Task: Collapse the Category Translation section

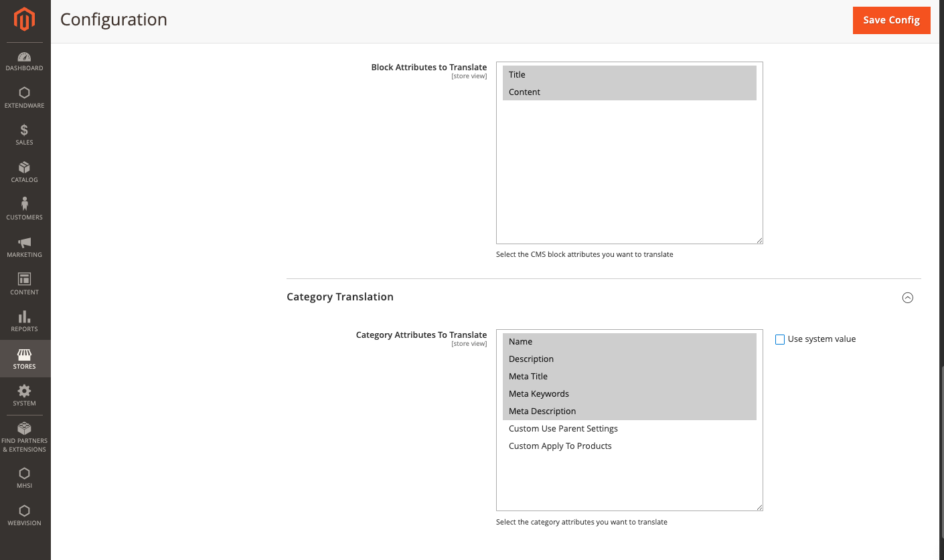Action: point(907,298)
